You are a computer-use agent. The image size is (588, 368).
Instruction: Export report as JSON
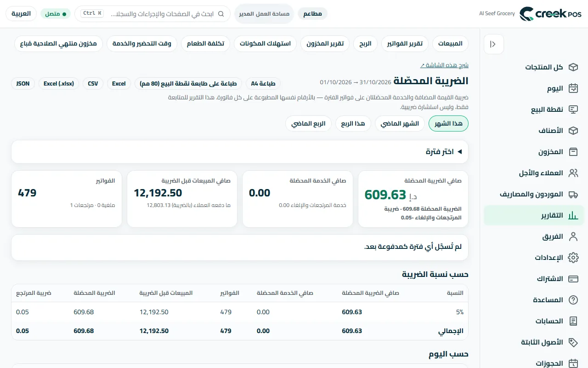pyautogui.click(x=23, y=84)
